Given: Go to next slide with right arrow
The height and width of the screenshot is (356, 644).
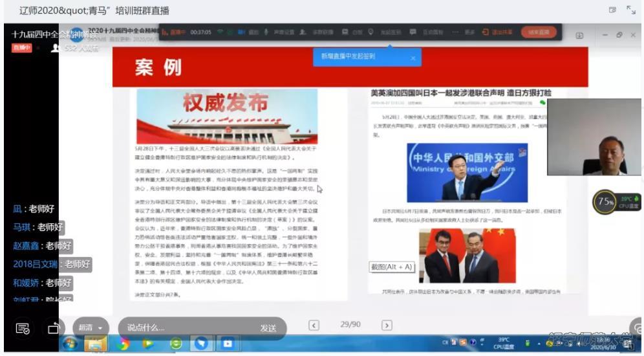Looking at the screenshot, I should coord(387,326).
